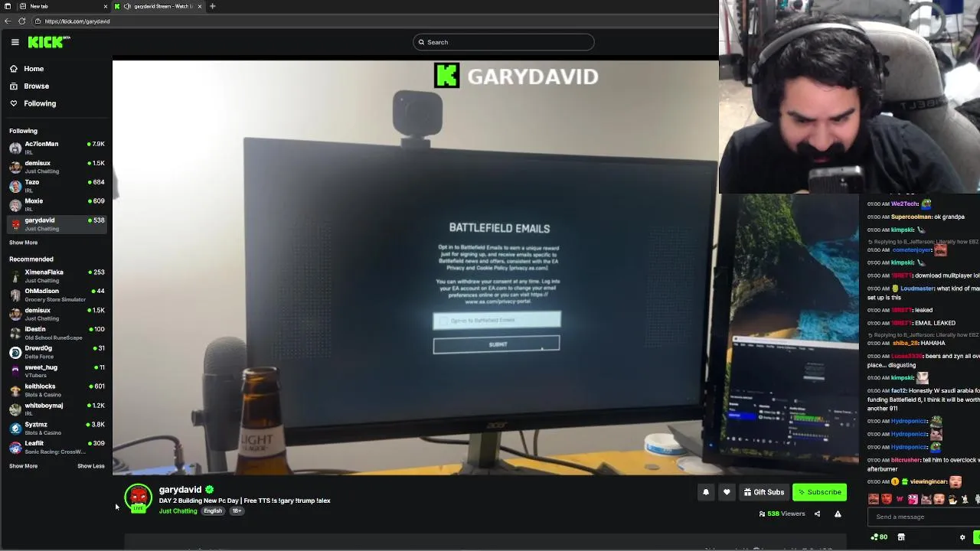
Task: Collapse recommended list with Show Less
Action: click(91, 466)
